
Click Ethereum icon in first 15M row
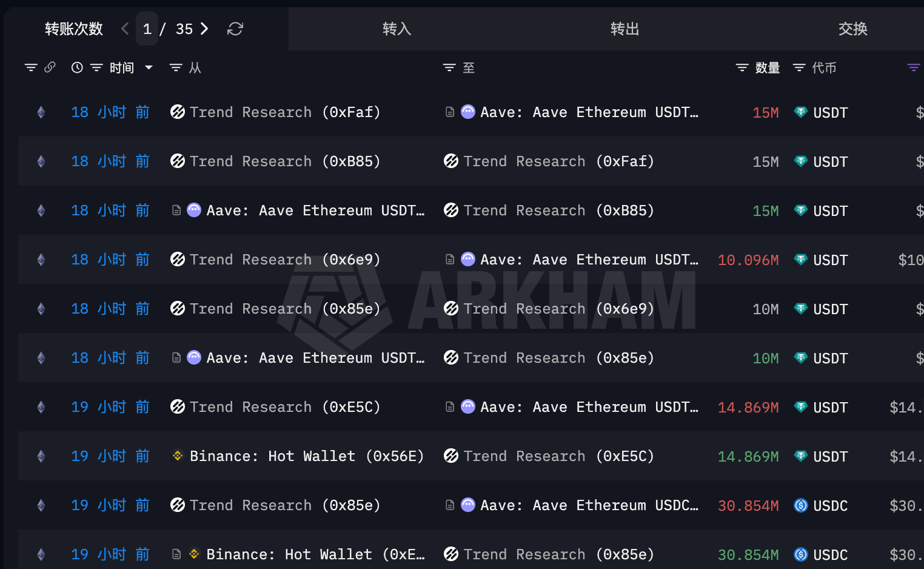tap(41, 112)
